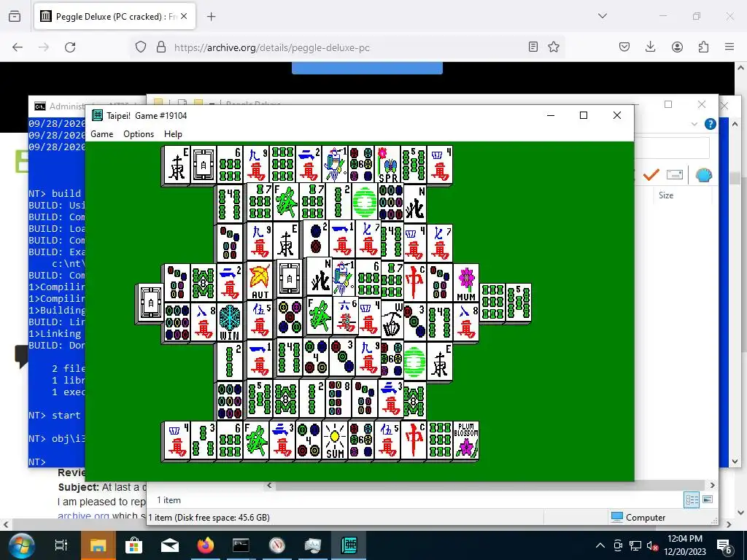Image resolution: width=747 pixels, height=560 pixels.
Task: Click the command prompt scroll-down arrow
Action: point(735,461)
